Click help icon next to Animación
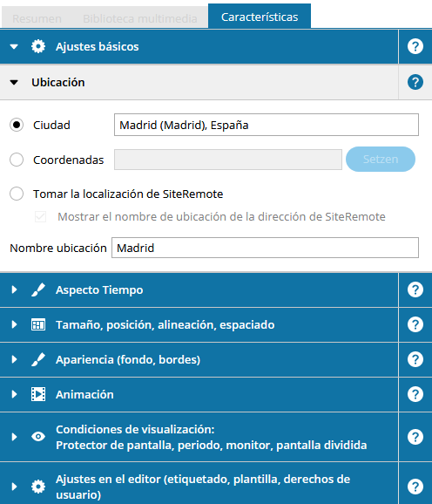Viewport: 432px width, 504px height. 415,394
